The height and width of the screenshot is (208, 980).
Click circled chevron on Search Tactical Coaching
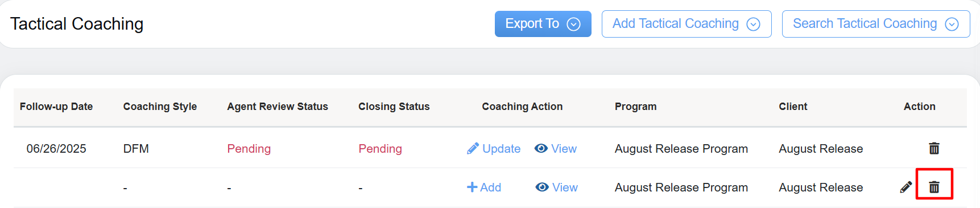point(952,24)
